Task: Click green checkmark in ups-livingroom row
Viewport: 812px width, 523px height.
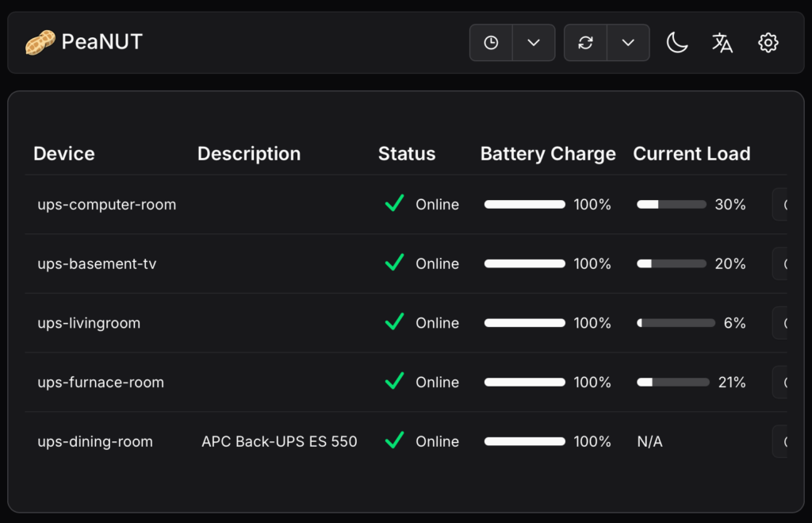Action: [x=394, y=322]
